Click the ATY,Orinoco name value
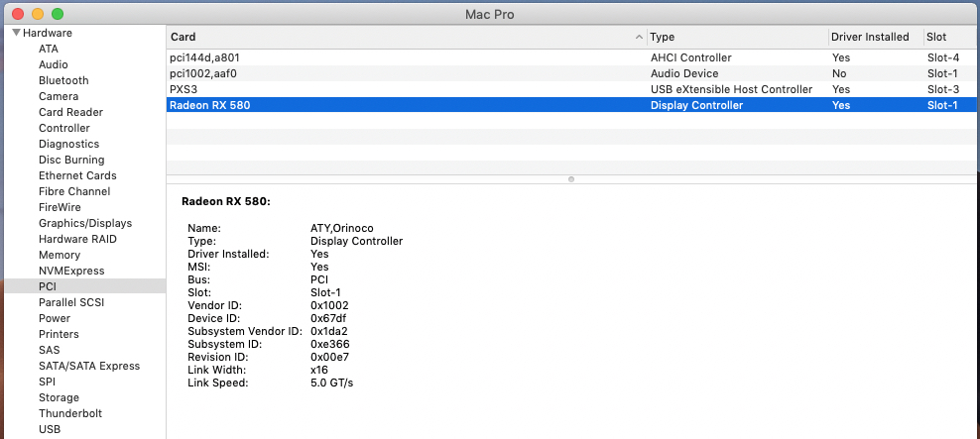The image size is (980, 439). point(342,229)
